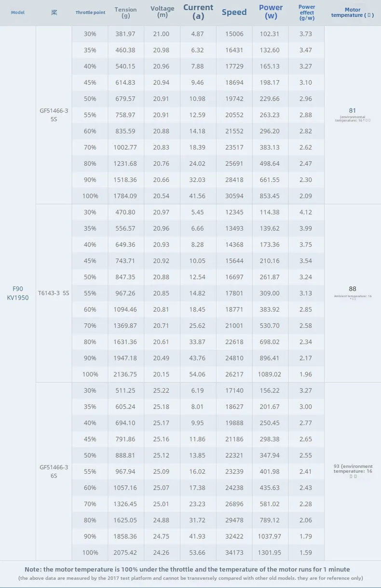Screen dimensions: 381x588
Task: Select the 2136.75 tension value
Action: tap(125, 374)
